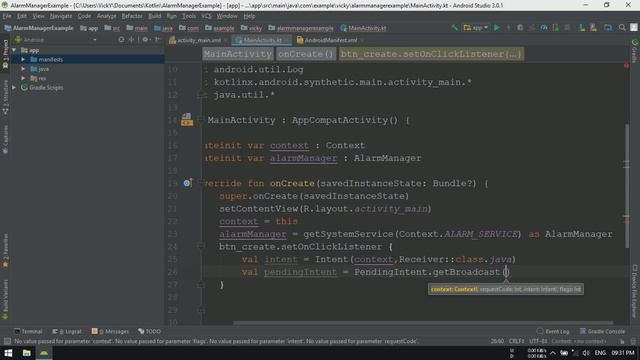The image size is (640, 360).
Task: Click the main breadcrumb folder
Action: point(137,28)
